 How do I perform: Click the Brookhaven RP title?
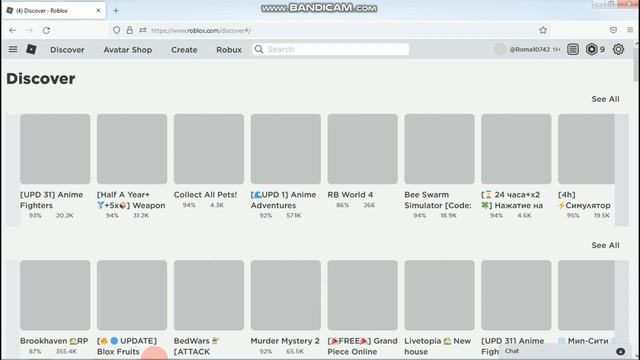pos(54,341)
